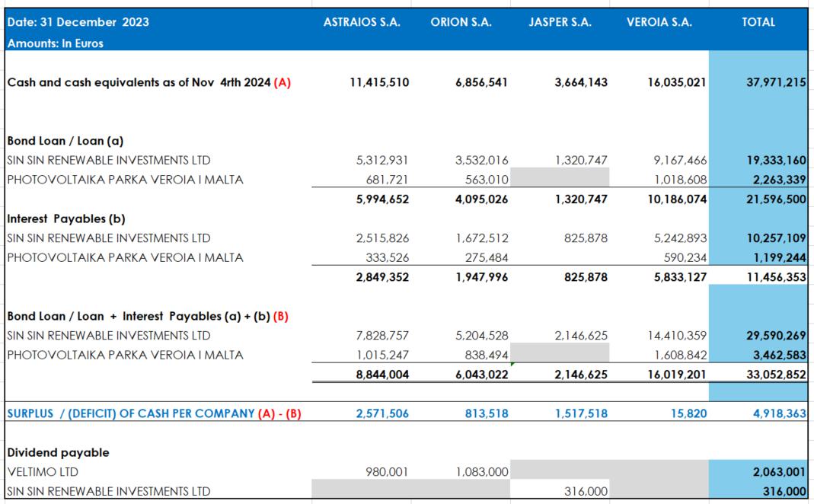Click the Interest Payables (b) heading
This screenshot has width=814, height=504.
(x=66, y=219)
